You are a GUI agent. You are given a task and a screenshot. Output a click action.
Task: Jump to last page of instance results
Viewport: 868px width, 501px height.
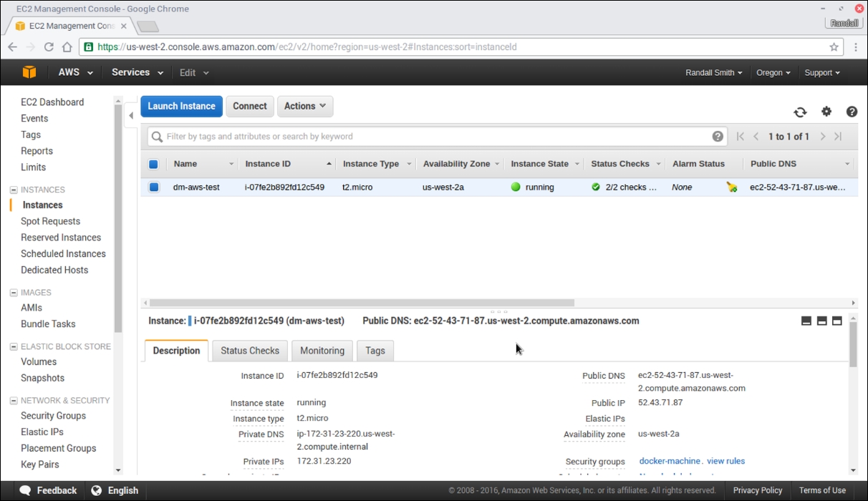click(x=838, y=137)
